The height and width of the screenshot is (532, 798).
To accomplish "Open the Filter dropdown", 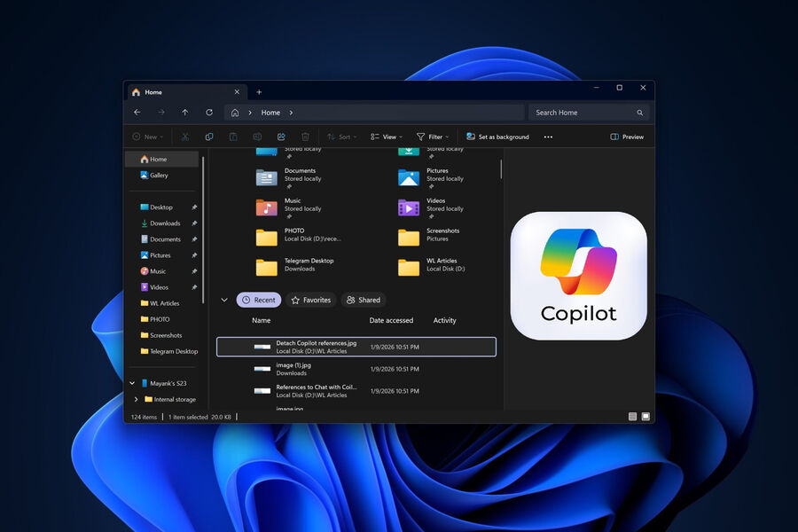I will click(433, 137).
